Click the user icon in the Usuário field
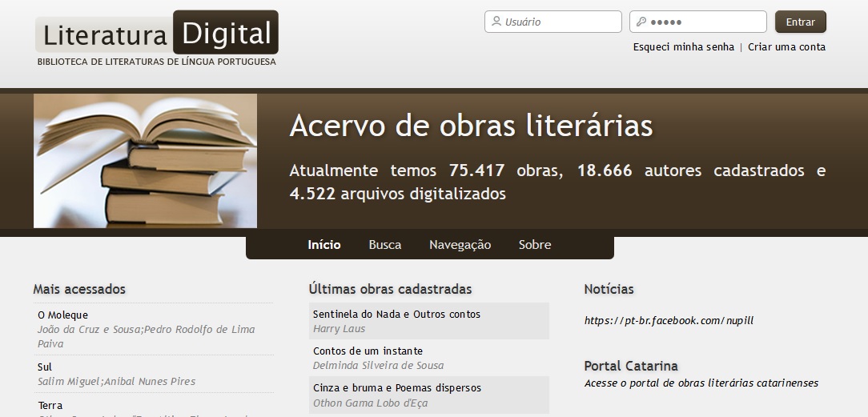868x417 pixels. [x=496, y=22]
